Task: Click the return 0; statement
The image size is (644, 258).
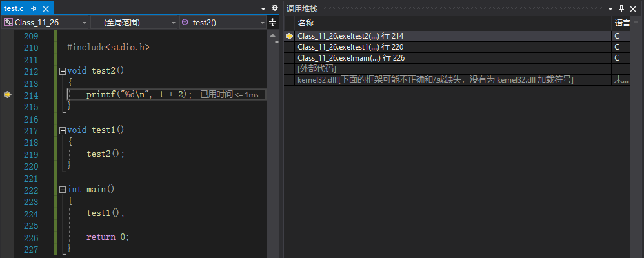Action: pos(108,237)
